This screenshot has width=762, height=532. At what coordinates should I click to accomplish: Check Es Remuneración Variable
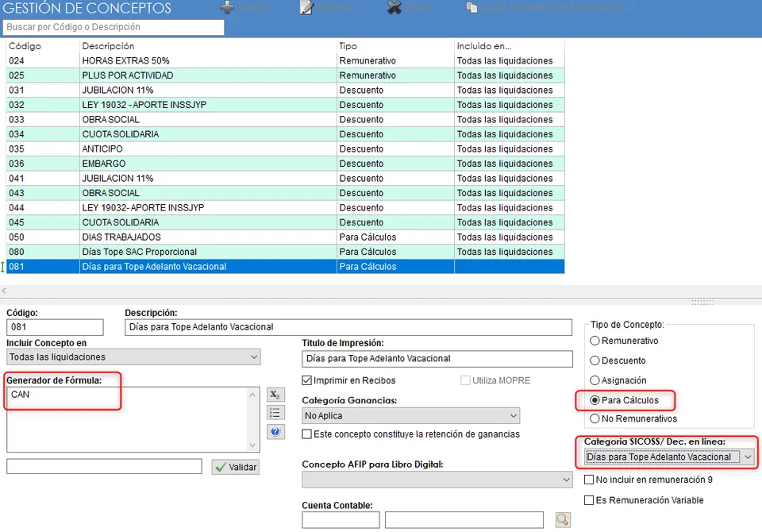[x=588, y=500]
